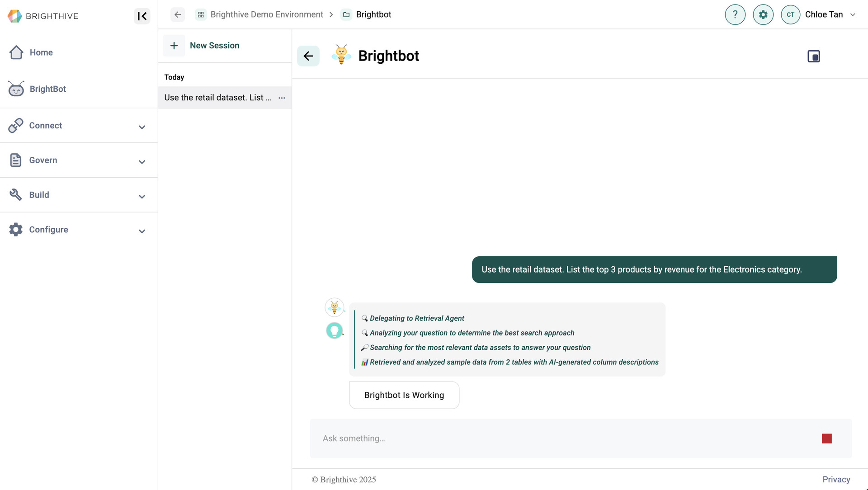Collapse the left sidebar panel

pos(142,16)
